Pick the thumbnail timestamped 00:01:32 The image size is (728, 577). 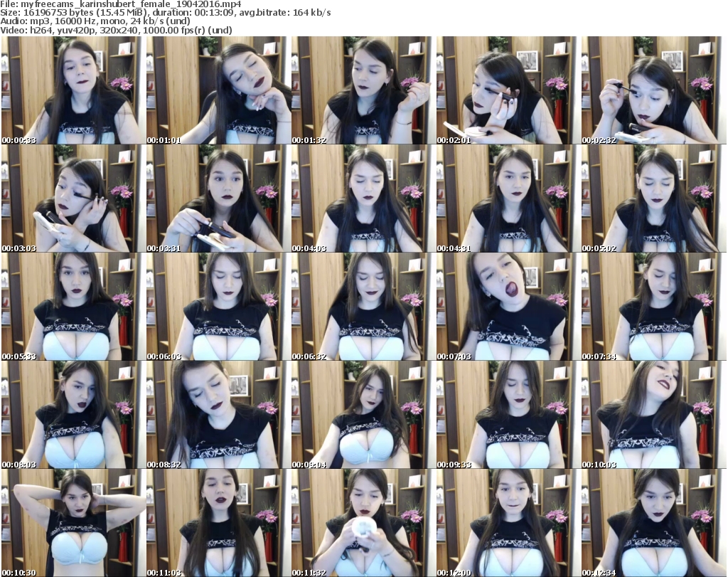(x=363, y=90)
